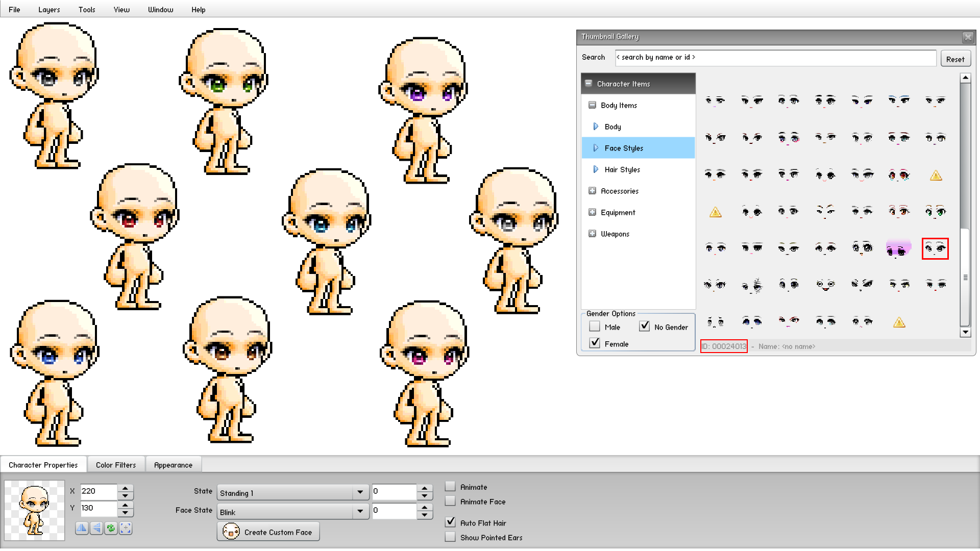Viewport: 980px width, 551px height.
Task: Decrease the X position value
Action: 126,496
